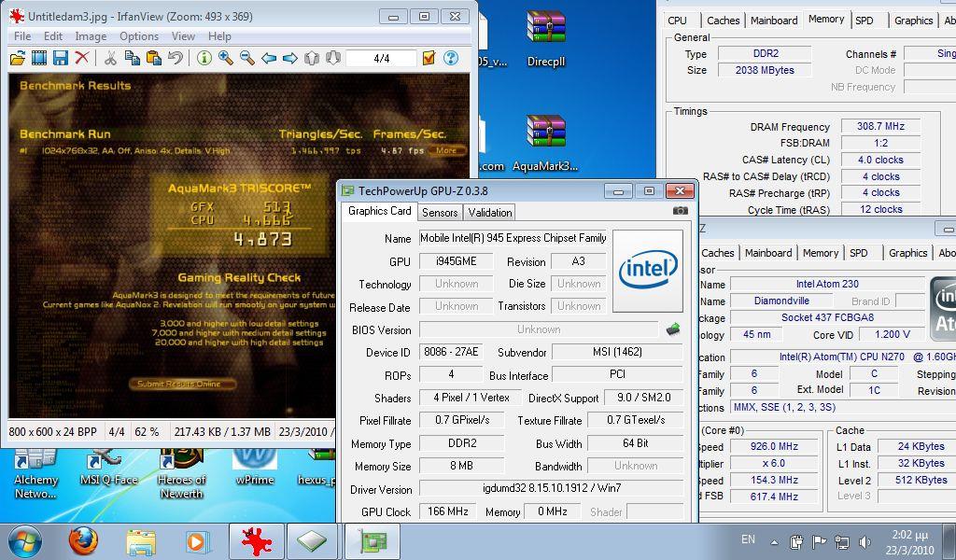Open Alchemy Network desktop shortcut
956x560 pixels.
(35, 475)
